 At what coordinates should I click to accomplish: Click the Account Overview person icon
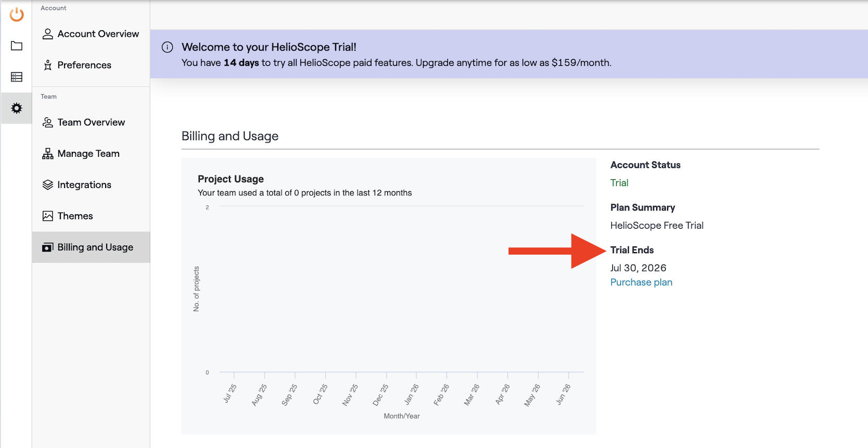tap(48, 34)
